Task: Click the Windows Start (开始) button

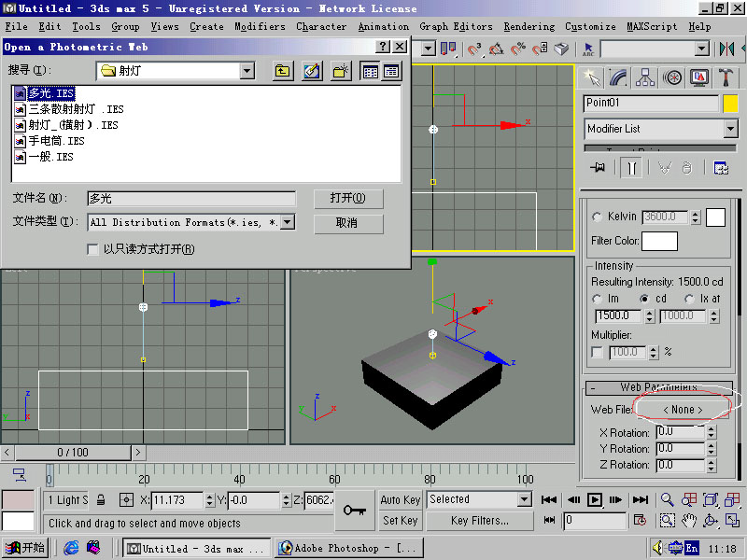Action: (25, 548)
